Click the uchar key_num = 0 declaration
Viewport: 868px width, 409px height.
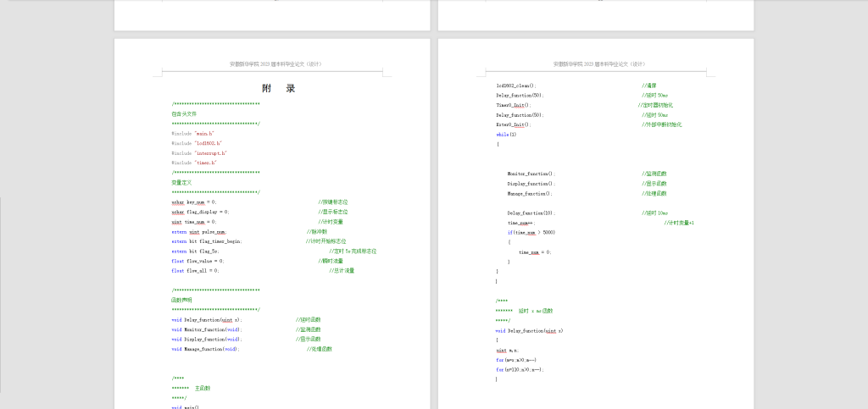tap(194, 202)
